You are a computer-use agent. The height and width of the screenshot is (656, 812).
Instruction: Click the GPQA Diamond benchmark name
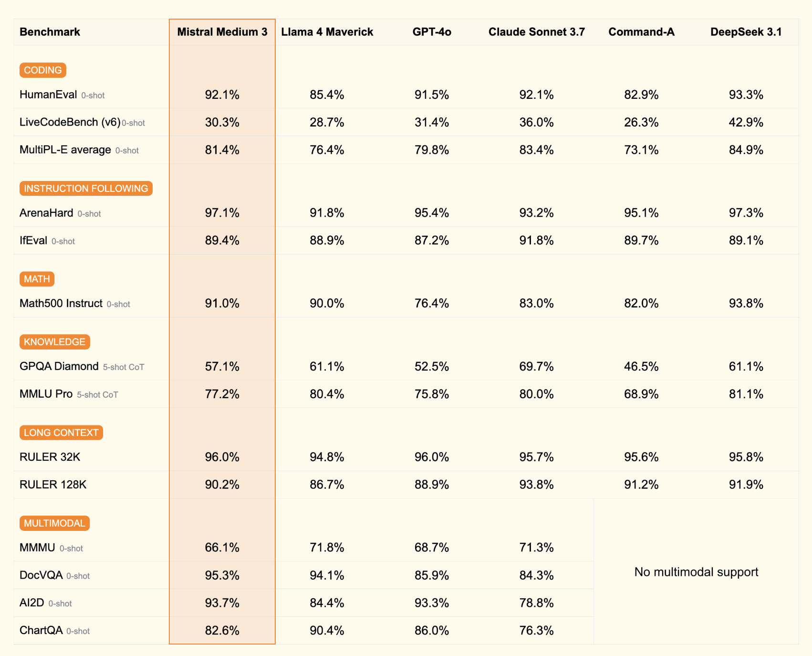click(59, 366)
